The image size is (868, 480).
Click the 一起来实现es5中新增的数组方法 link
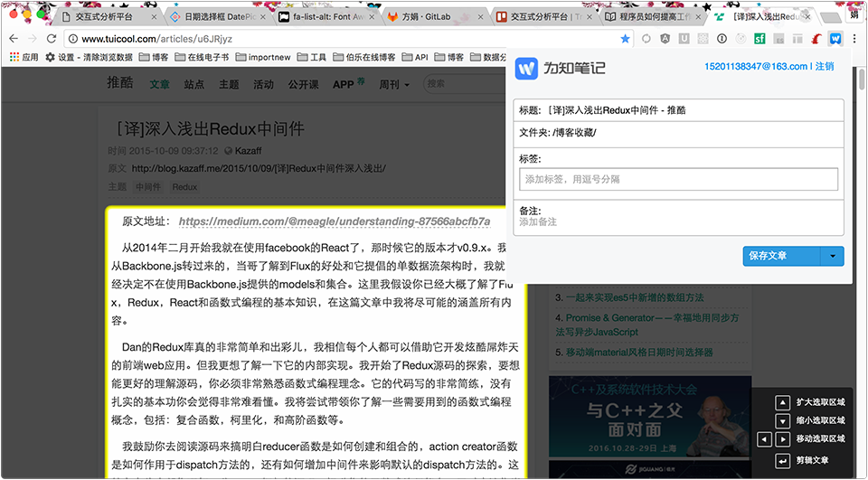[635, 298]
